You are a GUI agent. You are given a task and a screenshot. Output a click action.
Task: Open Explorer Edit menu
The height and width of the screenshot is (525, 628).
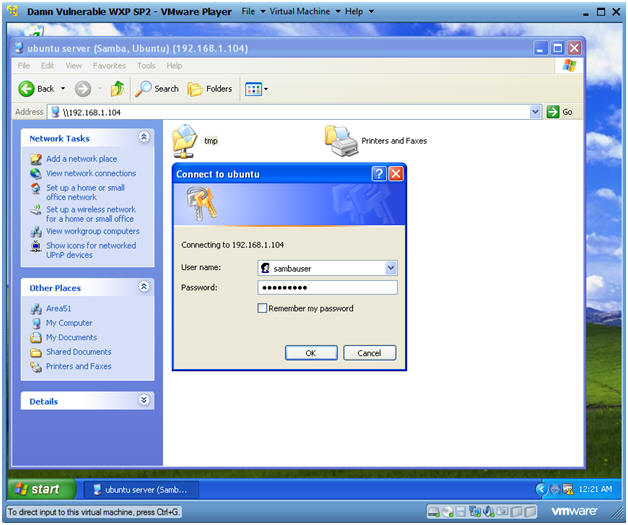click(47, 66)
